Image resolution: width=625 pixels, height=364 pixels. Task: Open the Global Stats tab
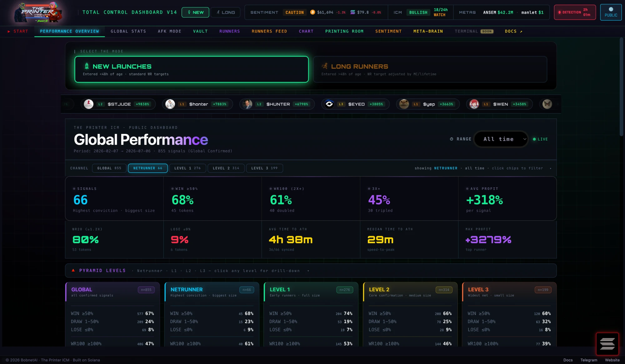pos(128,32)
